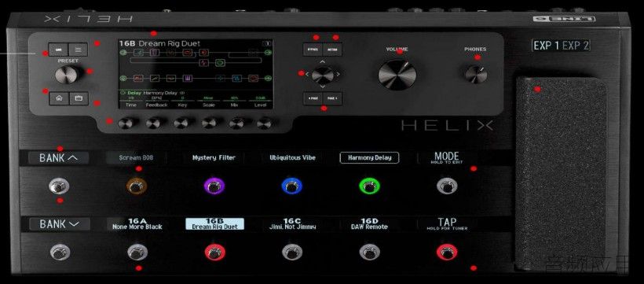
Task: Go to the next parameter page
Action: coord(333,99)
